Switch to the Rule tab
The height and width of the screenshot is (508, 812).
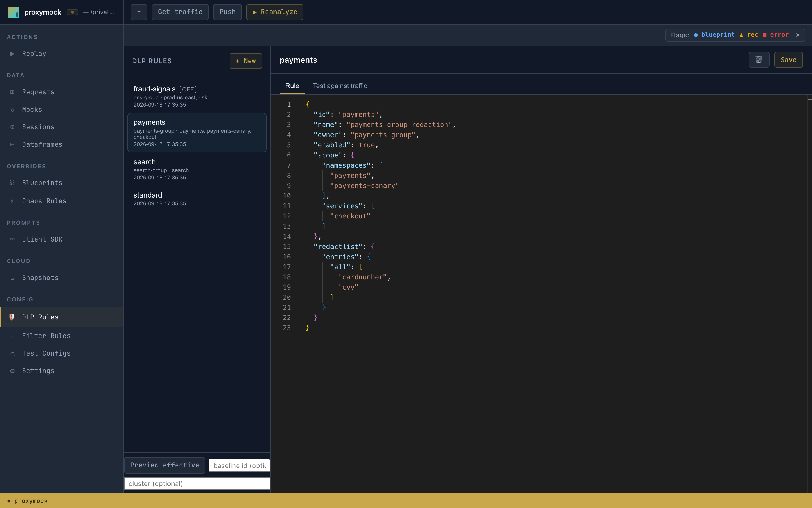(292, 86)
